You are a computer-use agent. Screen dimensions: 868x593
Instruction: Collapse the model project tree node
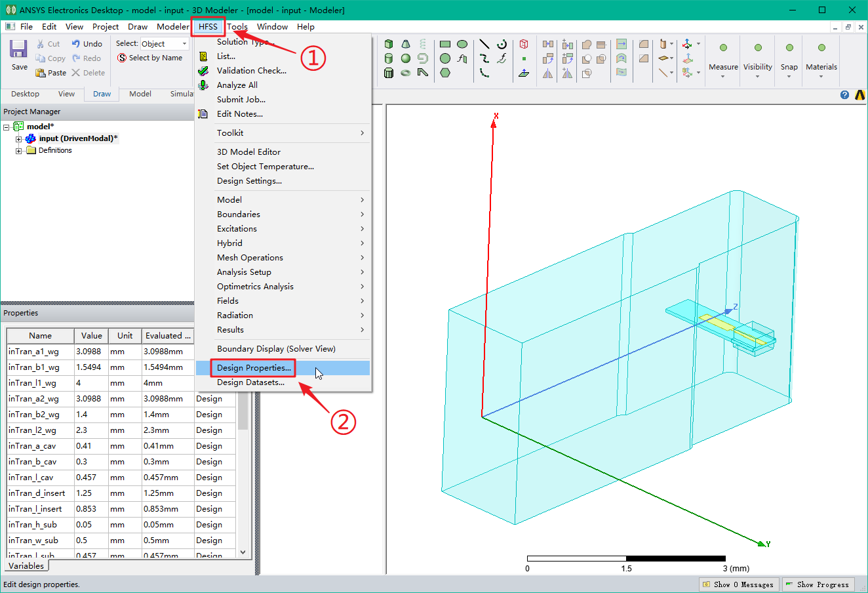click(7, 127)
